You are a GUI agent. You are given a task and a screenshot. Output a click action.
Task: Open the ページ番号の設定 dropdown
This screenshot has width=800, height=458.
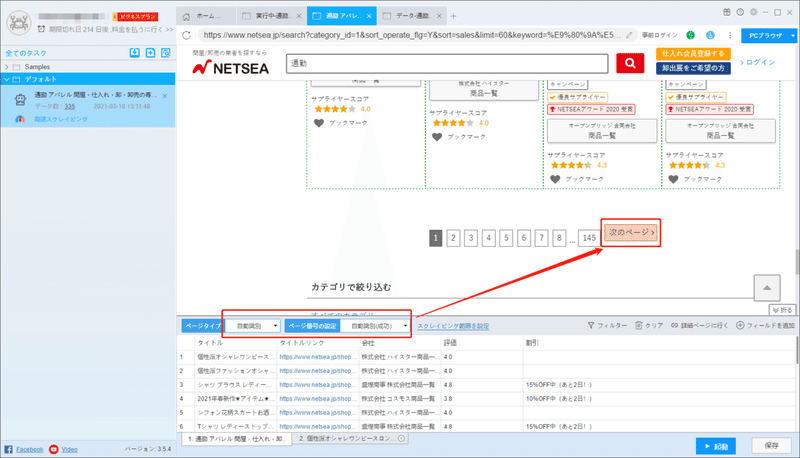click(x=375, y=326)
